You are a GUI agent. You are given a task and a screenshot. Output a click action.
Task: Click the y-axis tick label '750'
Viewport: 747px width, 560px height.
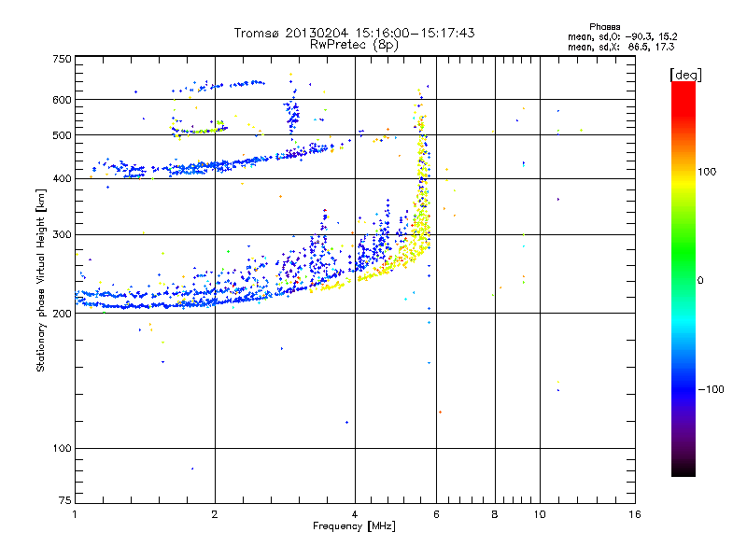62,59
